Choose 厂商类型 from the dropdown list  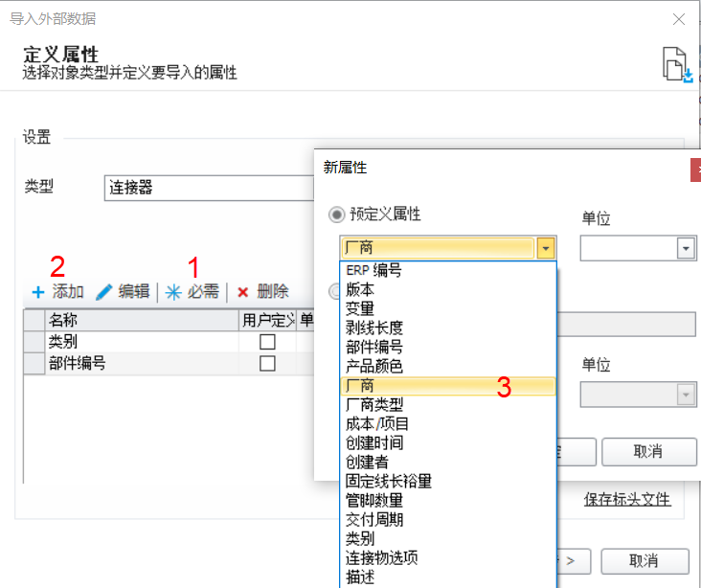click(448, 405)
